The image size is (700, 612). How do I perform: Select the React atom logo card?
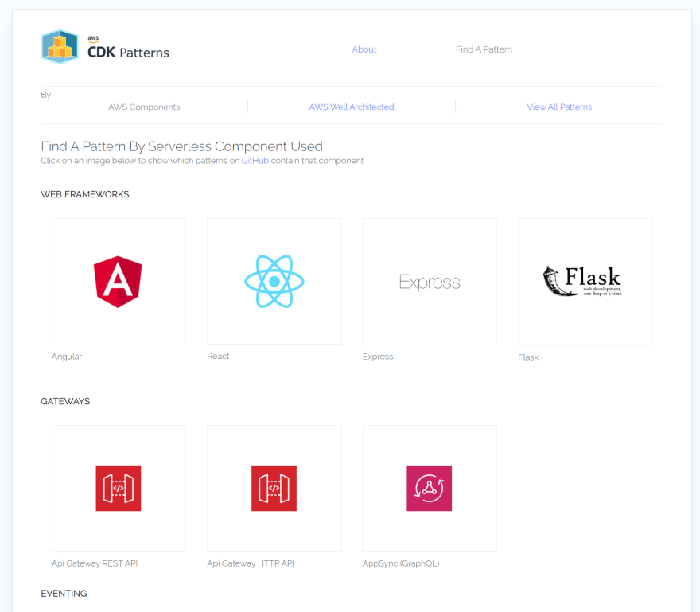coord(274,282)
